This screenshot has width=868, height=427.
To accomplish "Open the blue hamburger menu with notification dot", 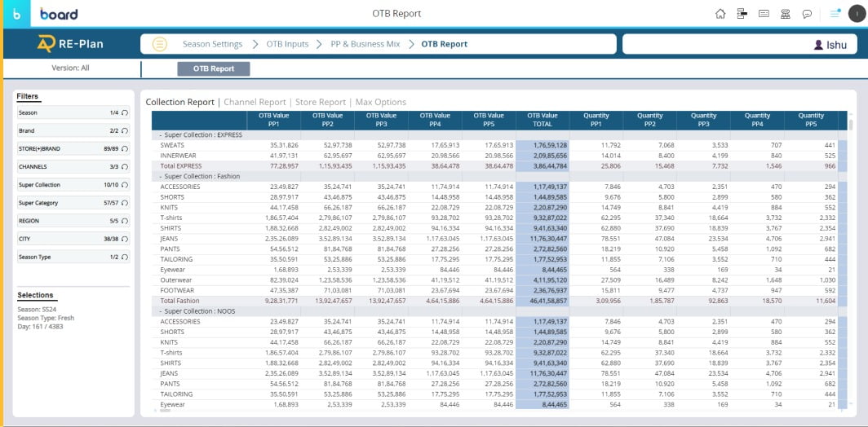I will pos(835,14).
